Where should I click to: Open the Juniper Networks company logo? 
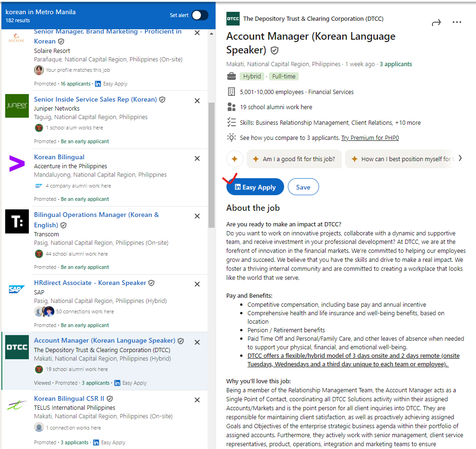point(17,106)
